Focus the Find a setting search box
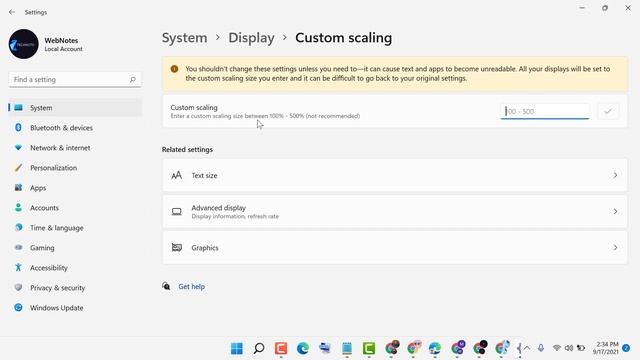Screen dimensions: 640x360 75,80
